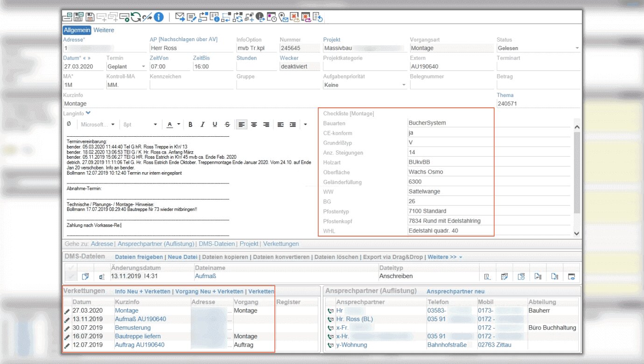Image resolution: width=644 pixels, height=364 pixels.
Task: Open the Aufgabenpriorität dropdown showing Keine
Action: pos(404,85)
